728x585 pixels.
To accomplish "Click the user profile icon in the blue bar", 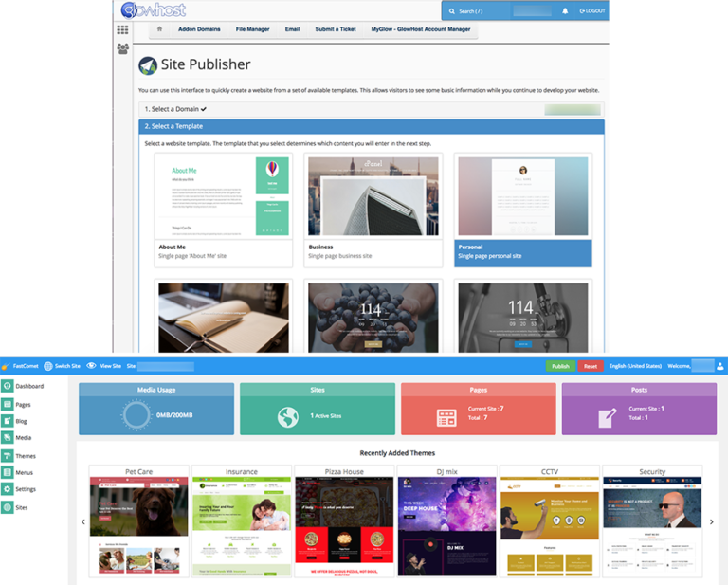I will point(720,366).
